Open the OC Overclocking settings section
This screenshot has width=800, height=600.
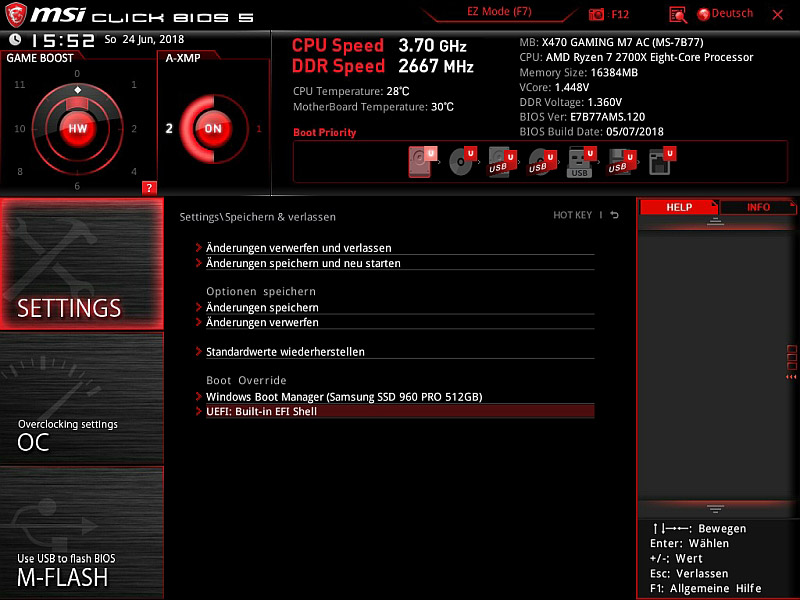click(82, 398)
